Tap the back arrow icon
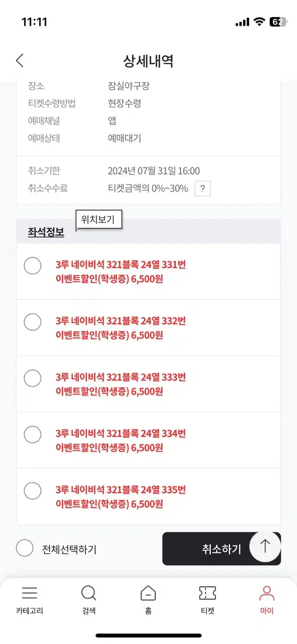The image size is (297, 644). (20, 61)
